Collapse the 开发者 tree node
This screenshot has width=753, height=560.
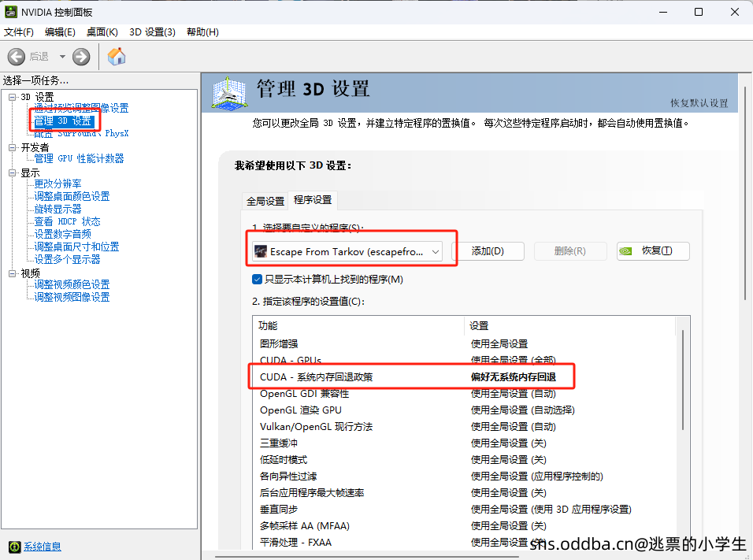[x=12, y=147]
